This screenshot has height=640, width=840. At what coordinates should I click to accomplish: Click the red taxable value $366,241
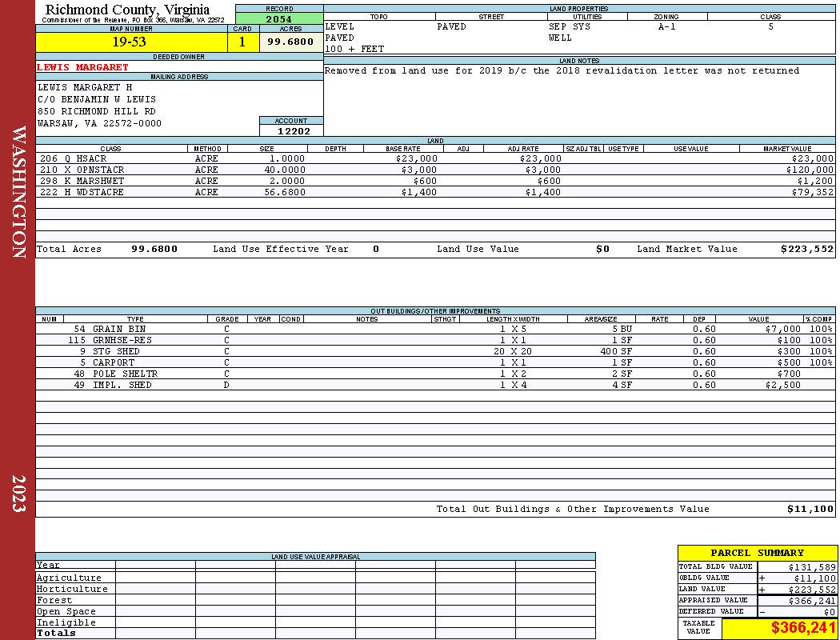pos(802,628)
